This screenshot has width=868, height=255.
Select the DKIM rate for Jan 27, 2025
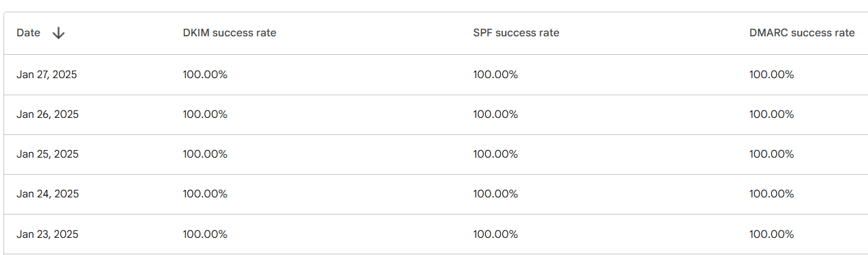[205, 75]
